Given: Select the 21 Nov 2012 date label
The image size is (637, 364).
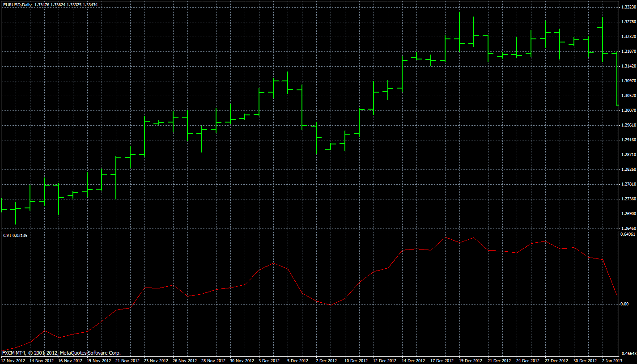Looking at the screenshot, I should click(127, 360).
